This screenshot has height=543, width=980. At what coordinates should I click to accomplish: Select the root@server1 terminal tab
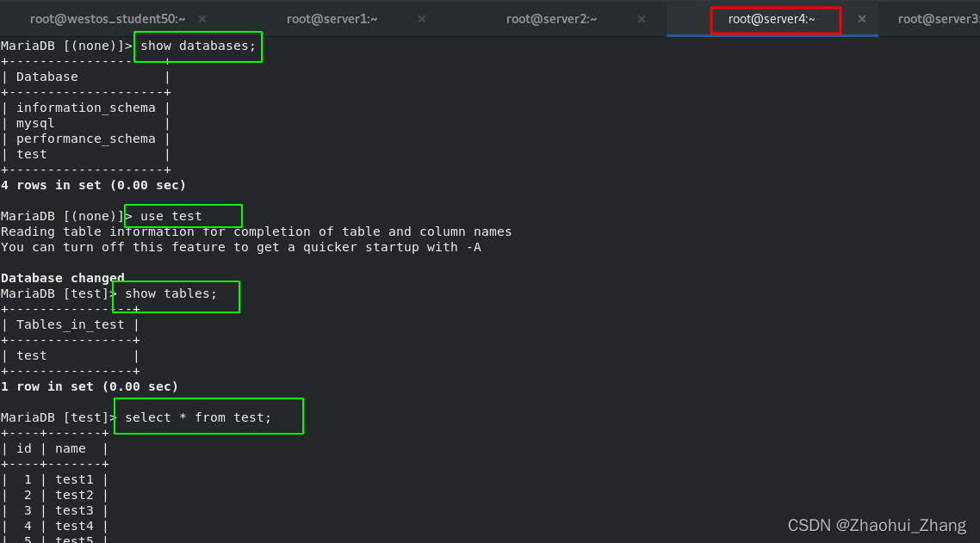(x=332, y=18)
